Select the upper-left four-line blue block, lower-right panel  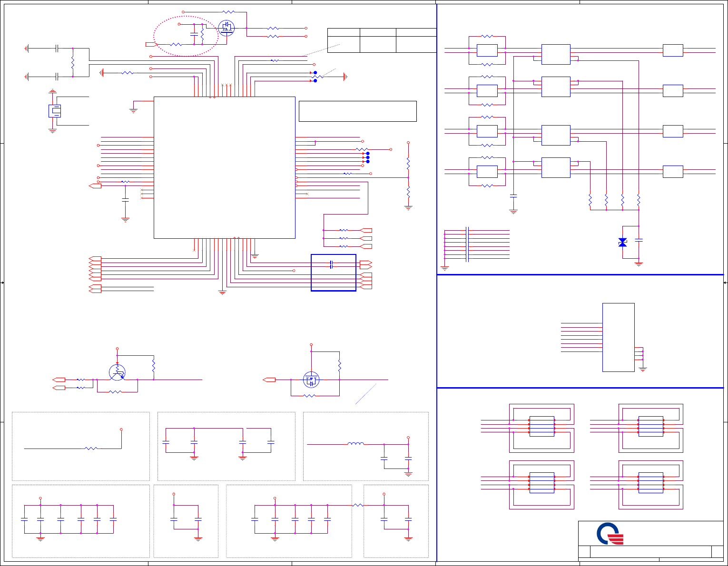pos(541,426)
